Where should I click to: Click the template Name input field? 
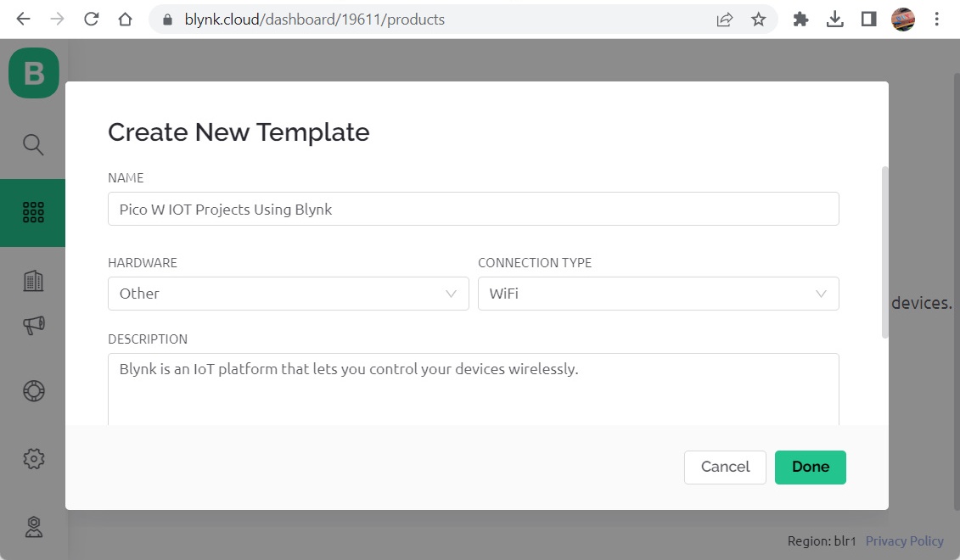[x=474, y=209]
